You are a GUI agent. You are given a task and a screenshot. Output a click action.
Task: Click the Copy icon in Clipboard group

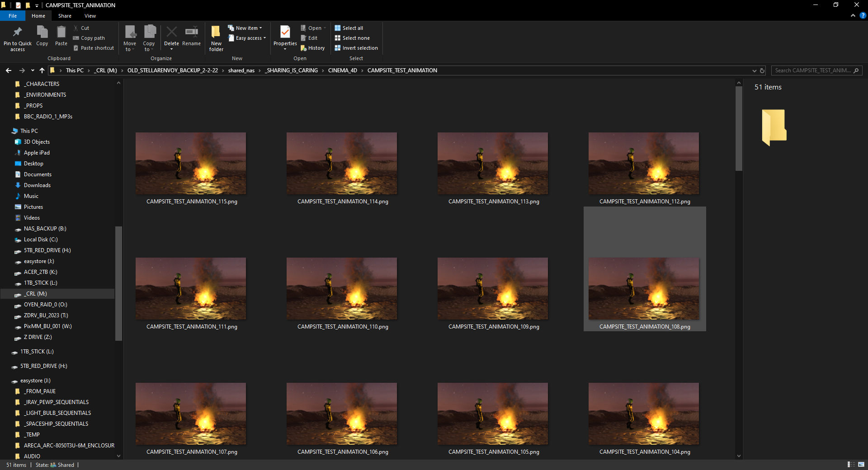click(x=42, y=32)
